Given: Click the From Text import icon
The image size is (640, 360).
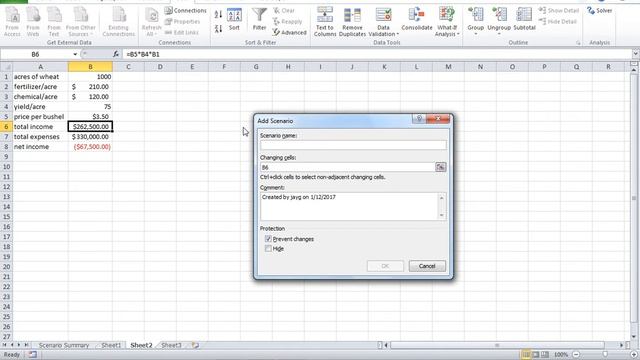Looking at the screenshot, I should coord(54,22).
